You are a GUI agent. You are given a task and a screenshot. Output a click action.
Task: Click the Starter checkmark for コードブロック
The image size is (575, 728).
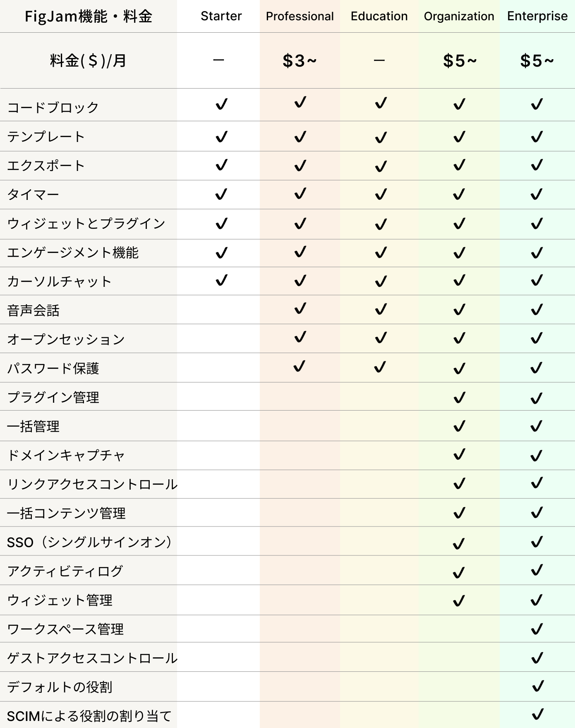(222, 104)
